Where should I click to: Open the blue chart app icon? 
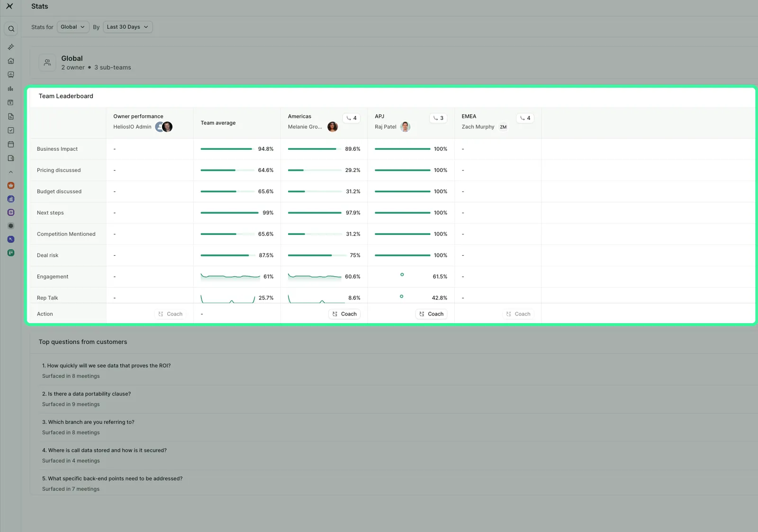[x=11, y=199]
